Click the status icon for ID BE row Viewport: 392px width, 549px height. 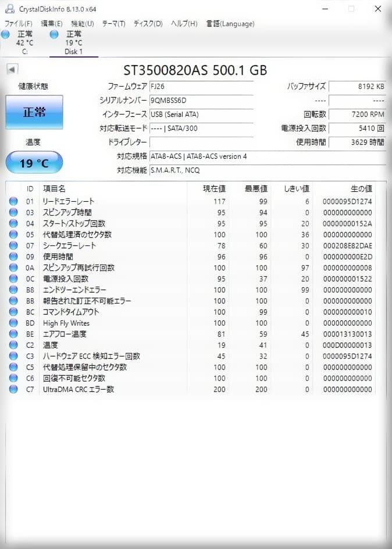point(13,334)
